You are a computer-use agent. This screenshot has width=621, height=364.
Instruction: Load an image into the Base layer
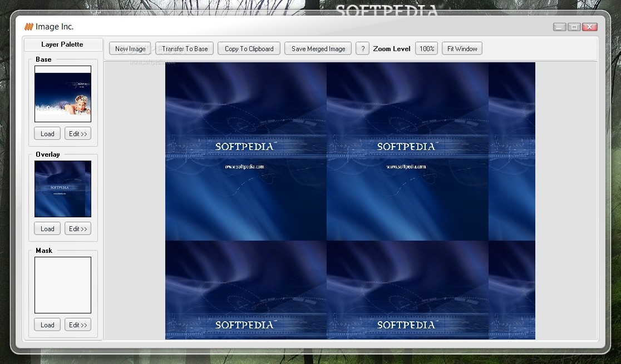(x=47, y=134)
